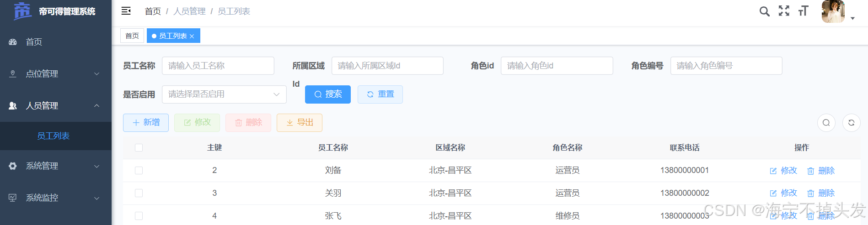The height and width of the screenshot is (225, 868).
Task: Go to 首页 breadcrumb link
Action: click(153, 11)
